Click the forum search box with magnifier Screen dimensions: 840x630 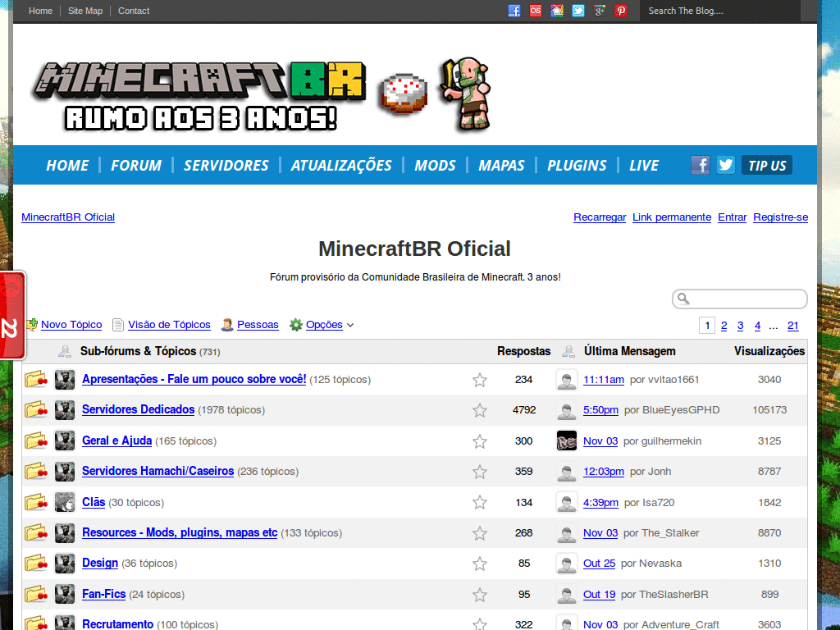[740, 299]
